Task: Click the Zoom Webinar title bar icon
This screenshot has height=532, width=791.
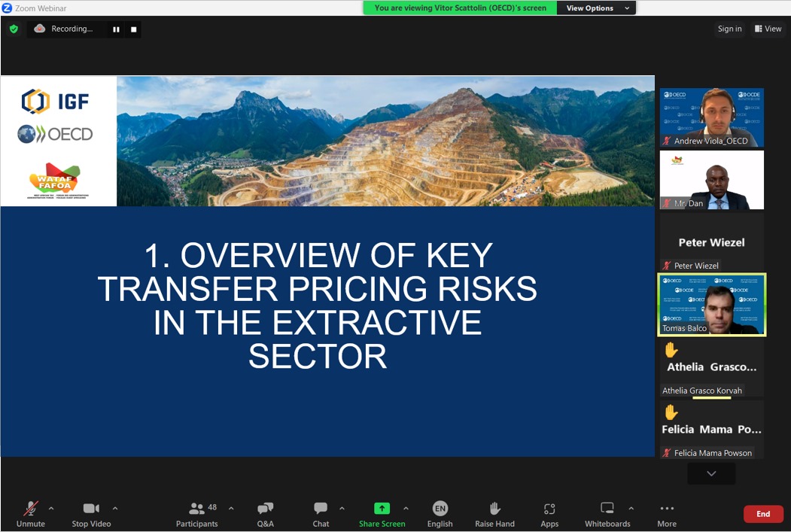Action: 7,8
